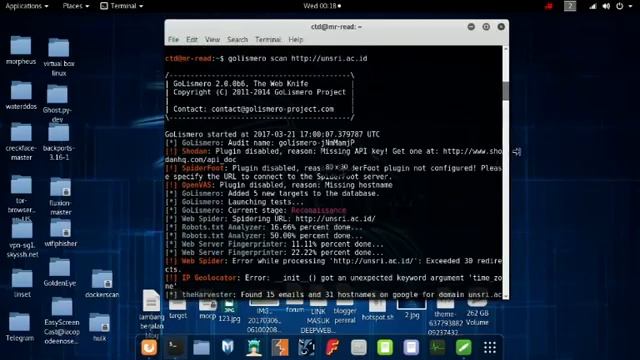Select the 262 GB Volume icon
The image size is (640, 360).
point(477,313)
